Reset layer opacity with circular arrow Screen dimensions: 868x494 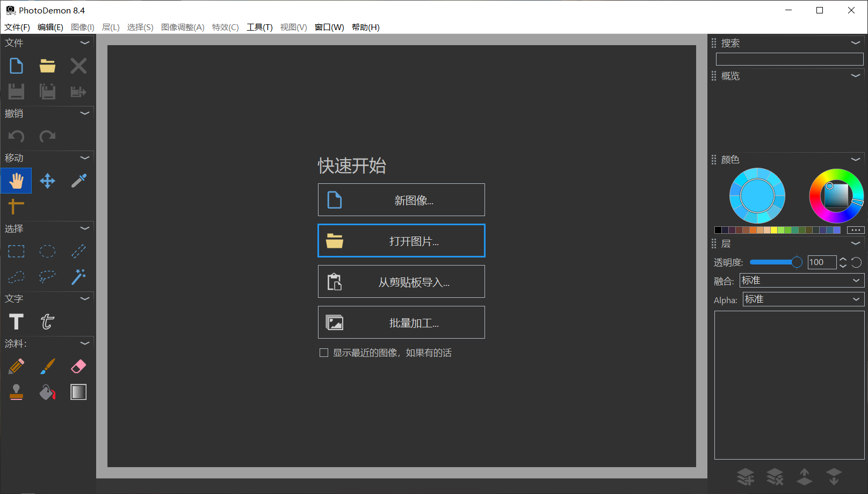[857, 262]
